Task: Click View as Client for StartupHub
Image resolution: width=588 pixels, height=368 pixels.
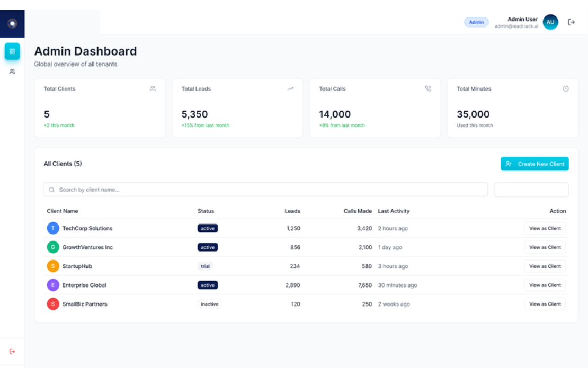Action: point(545,266)
